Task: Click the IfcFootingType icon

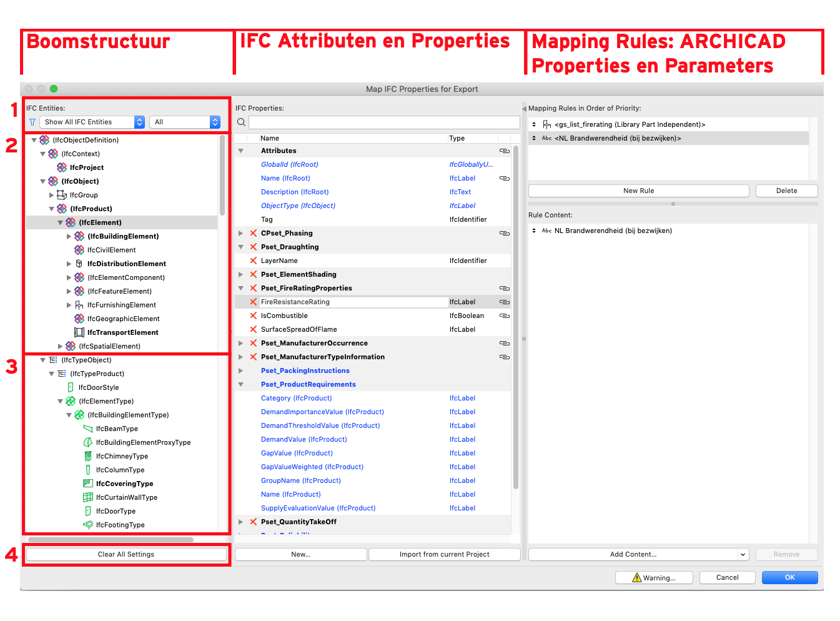Action: [88, 525]
